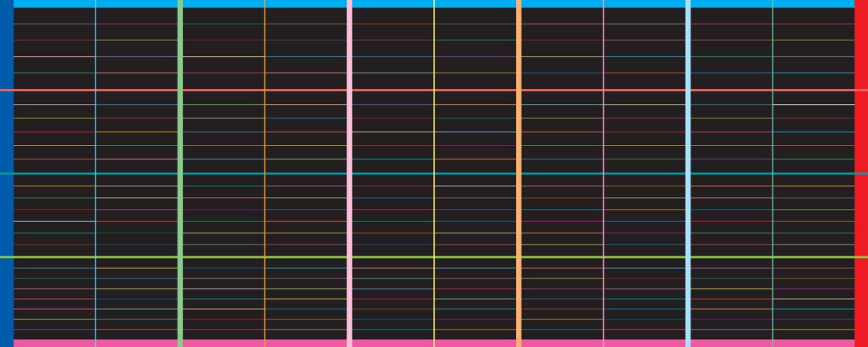
Task: Click the pink bottom border bar
Action: 434,343
